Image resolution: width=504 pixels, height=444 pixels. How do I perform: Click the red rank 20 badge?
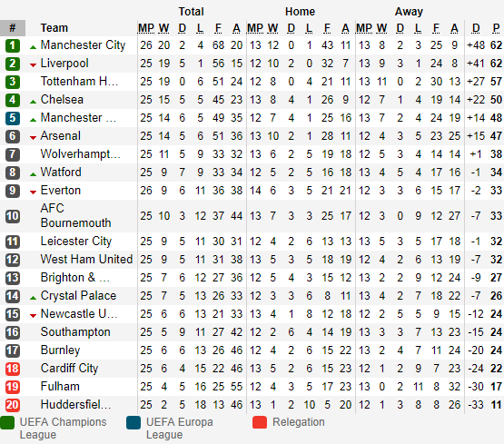pos(13,405)
